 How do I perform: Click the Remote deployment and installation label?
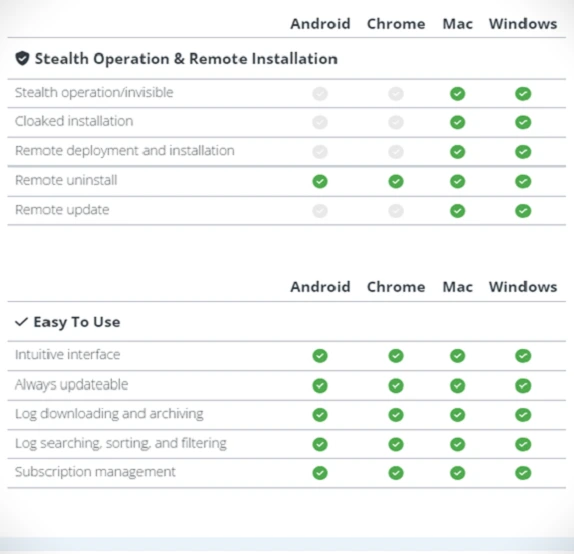coord(124,150)
